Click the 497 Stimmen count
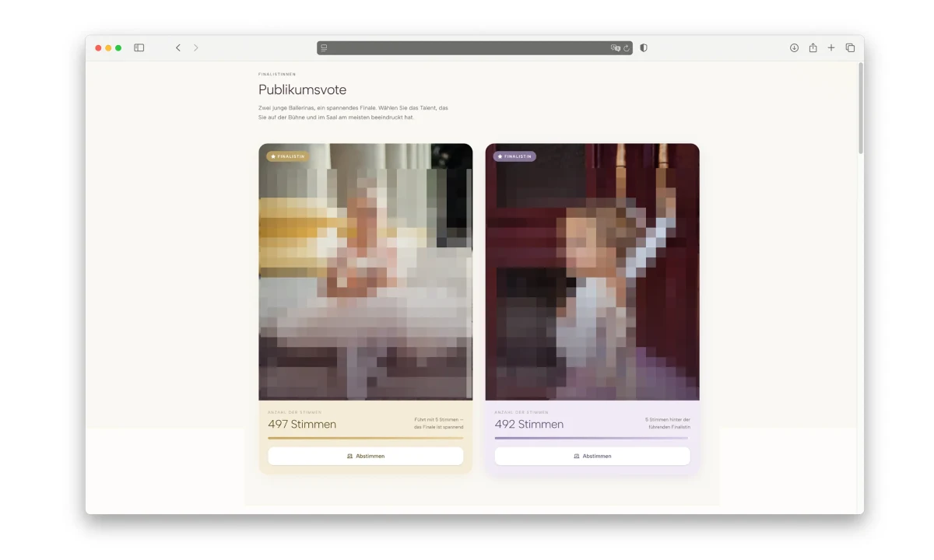The width and height of the screenshot is (934, 560). coord(302,424)
